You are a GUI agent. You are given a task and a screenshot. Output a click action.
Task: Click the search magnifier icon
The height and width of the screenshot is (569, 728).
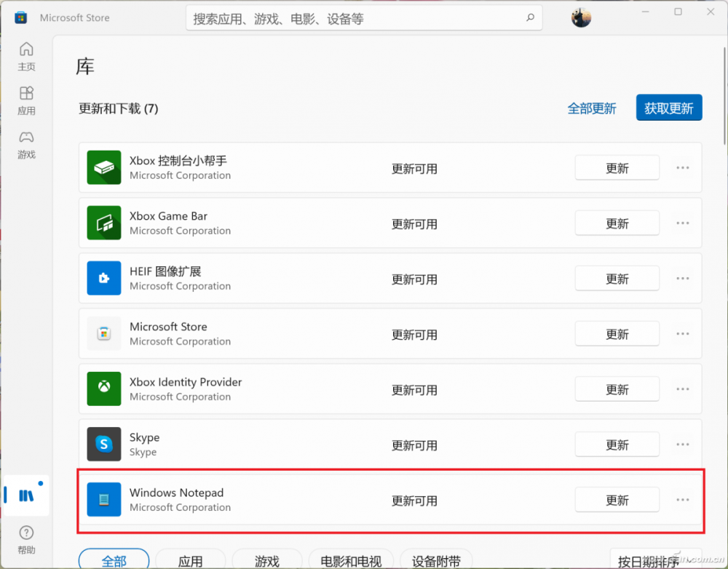530,17
